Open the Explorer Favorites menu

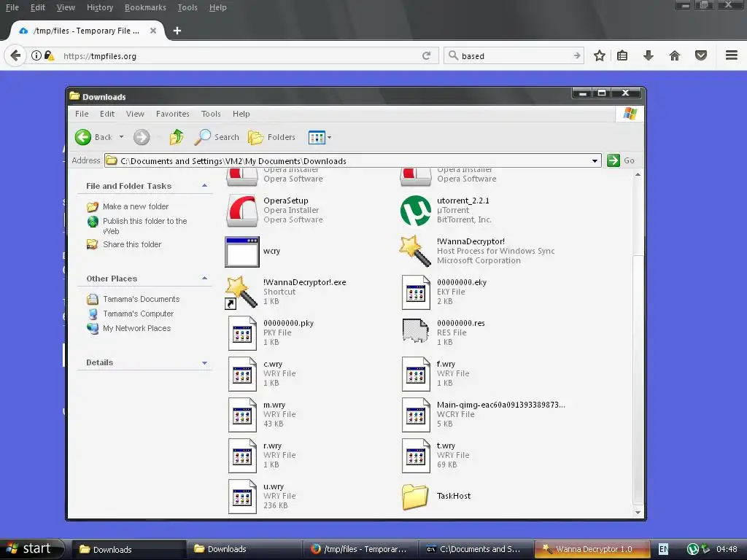tap(172, 114)
